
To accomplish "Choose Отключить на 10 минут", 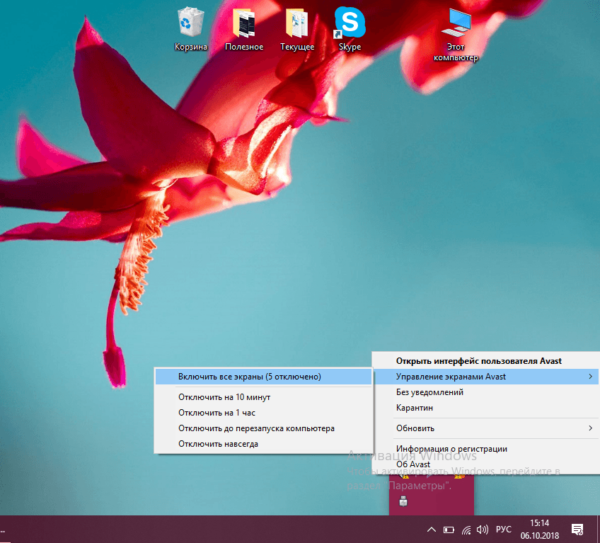I will click(263, 397).
